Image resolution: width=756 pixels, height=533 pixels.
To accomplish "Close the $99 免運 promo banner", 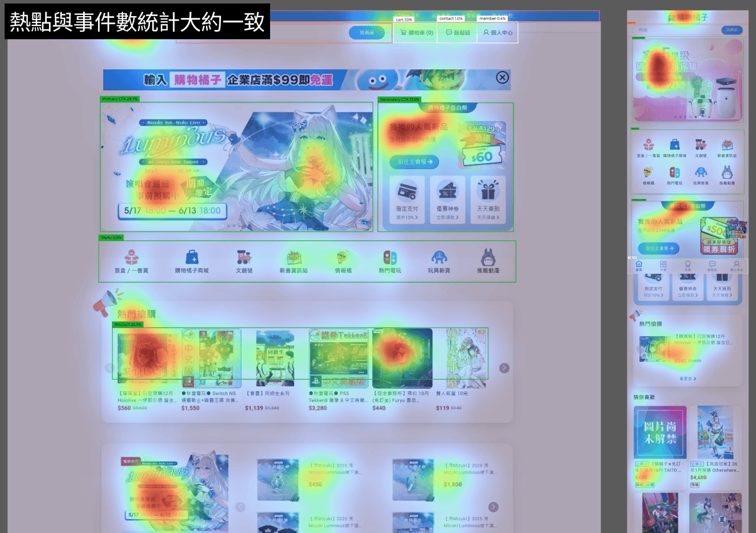I will pyautogui.click(x=503, y=77).
